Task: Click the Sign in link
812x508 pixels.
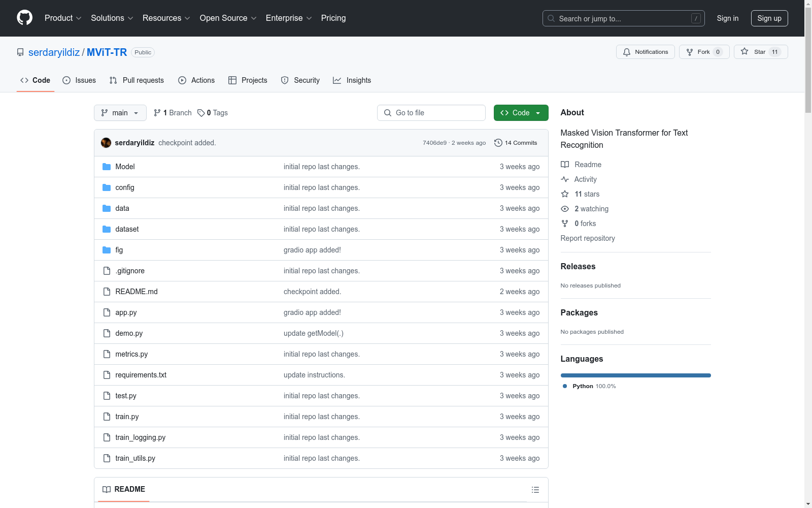Action: (728, 18)
